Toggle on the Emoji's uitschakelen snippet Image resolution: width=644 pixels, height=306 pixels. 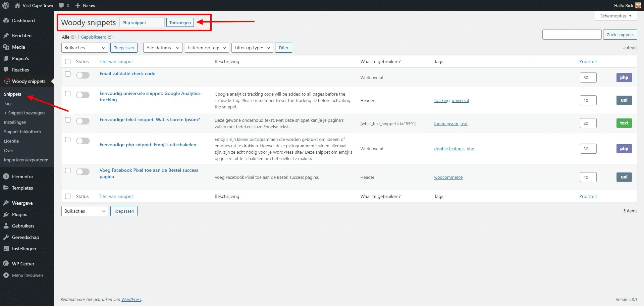(x=83, y=141)
